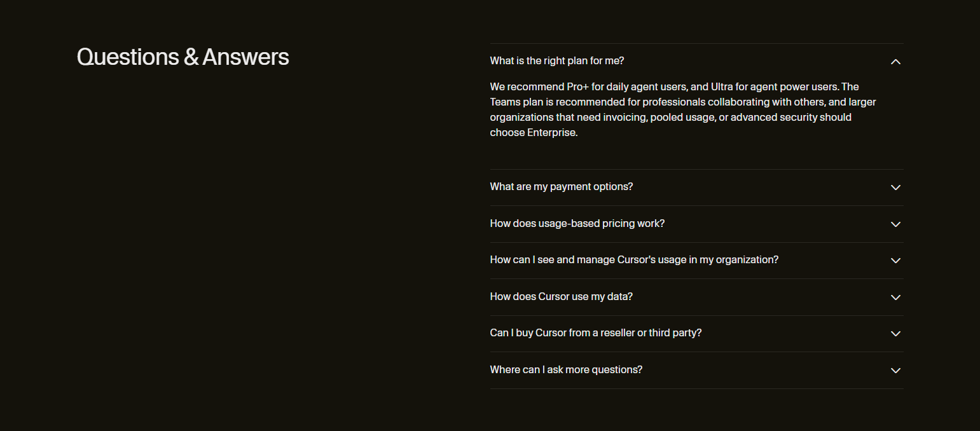Click the chevron next to usage-based pricing question
This screenshot has height=431, width=980.
(x=895, y=224)
